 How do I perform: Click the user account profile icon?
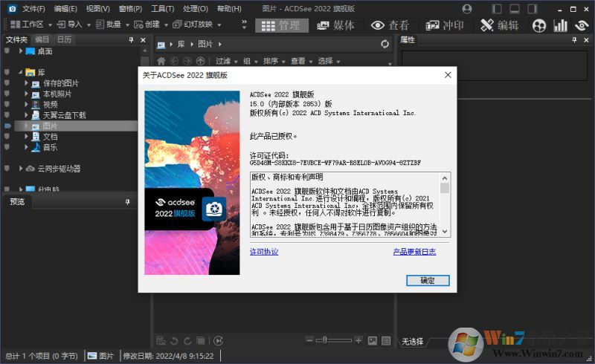coord(466,9)
